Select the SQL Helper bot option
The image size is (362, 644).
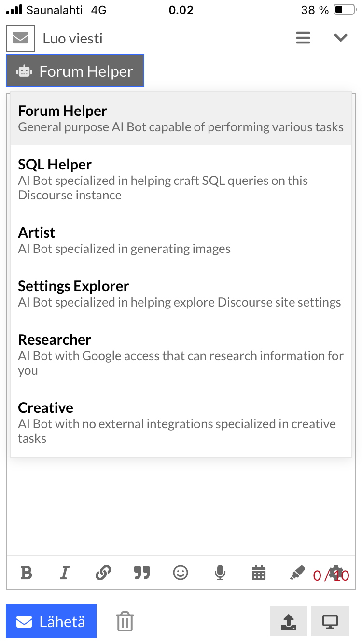[181, 180]
